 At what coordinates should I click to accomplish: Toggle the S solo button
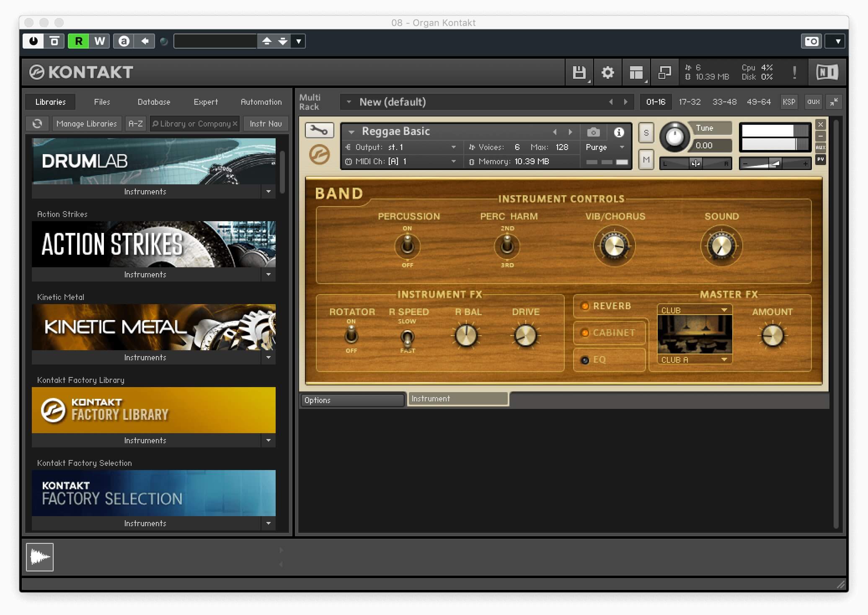click(646, 133)
